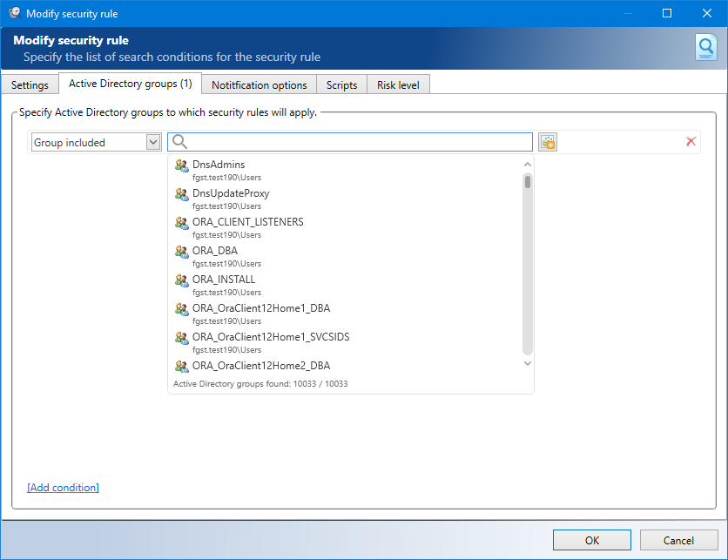Viewport: 728px width, 560px height.
Task: Choose the ORA_CLIENT_LISTENERS group
Action: tap(346, 228)
